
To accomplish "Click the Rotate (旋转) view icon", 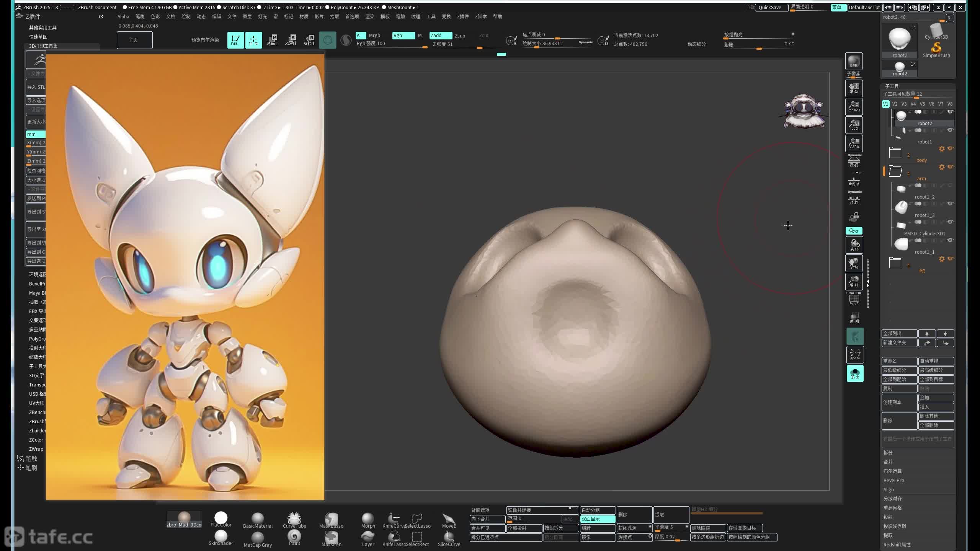I will (x=854, y=245).
